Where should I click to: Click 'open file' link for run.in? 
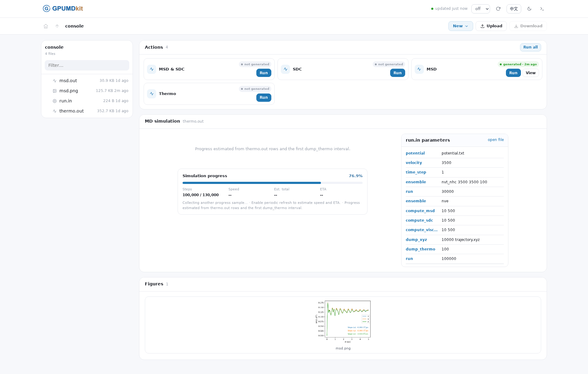click(496, 140)
